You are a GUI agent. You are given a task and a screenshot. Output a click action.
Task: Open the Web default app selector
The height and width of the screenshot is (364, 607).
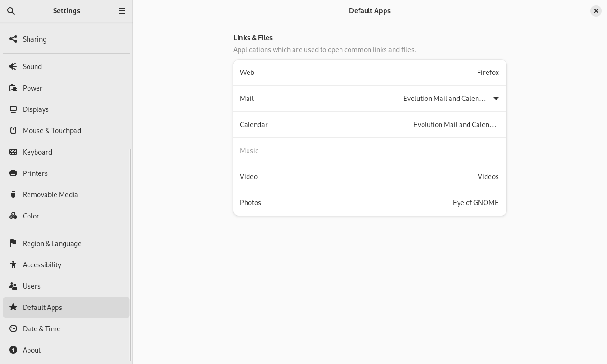[487, 73]
